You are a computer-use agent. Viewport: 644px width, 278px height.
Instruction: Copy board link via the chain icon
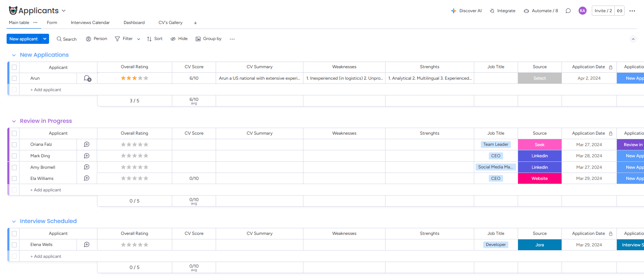coord(620,11)
